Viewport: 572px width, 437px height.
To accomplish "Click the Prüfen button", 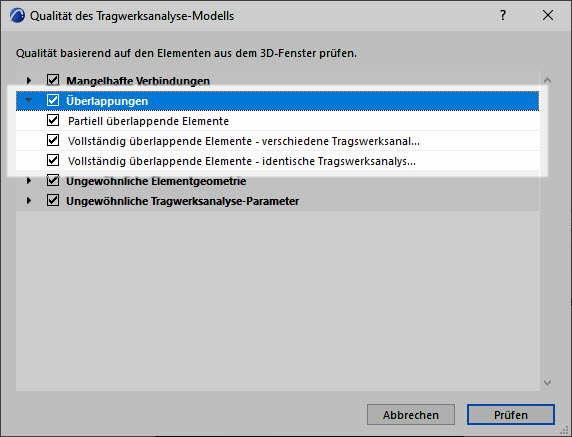I will pos(511,414).
